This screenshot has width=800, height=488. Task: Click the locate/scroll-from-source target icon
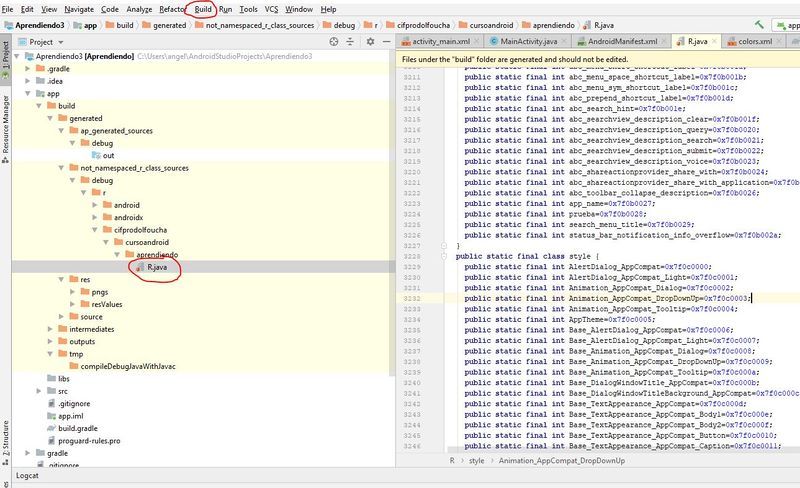click(334, 42)
